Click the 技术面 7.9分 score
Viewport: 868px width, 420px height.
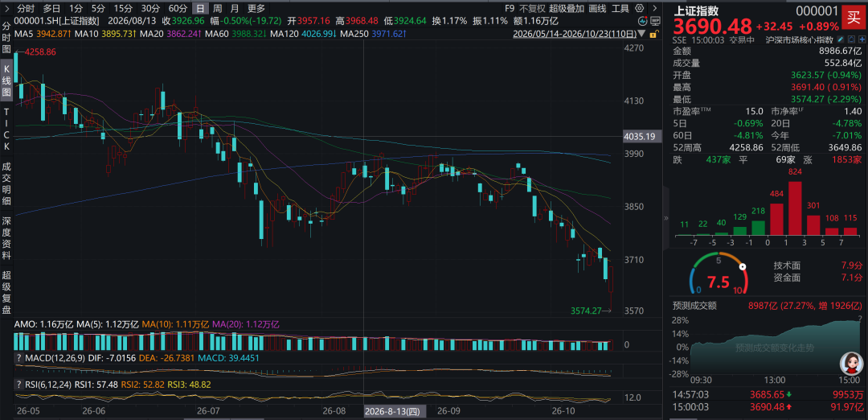tap(817, 266)
